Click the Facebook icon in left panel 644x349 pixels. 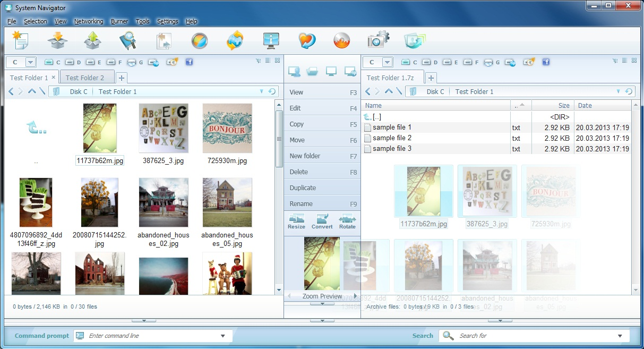189,62
